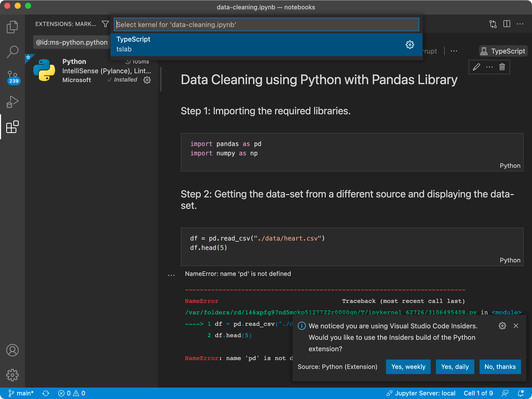Open the Python extension manage gear
The width and height of the screenshot is (532, 399).
pos(147,80)
